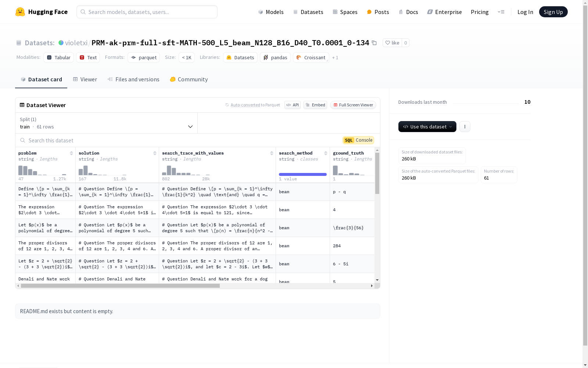Select ground truth cell "p - q"

[x=352, y=192]
